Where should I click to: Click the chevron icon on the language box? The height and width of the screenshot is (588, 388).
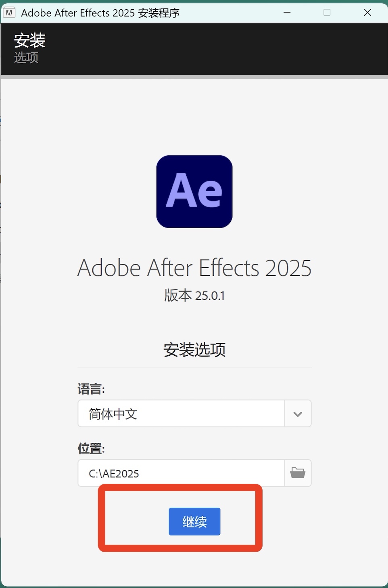point(298,413)
